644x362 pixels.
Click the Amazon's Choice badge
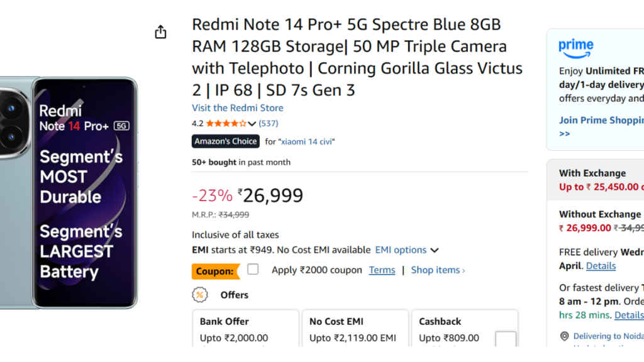[x=226, y=141]
